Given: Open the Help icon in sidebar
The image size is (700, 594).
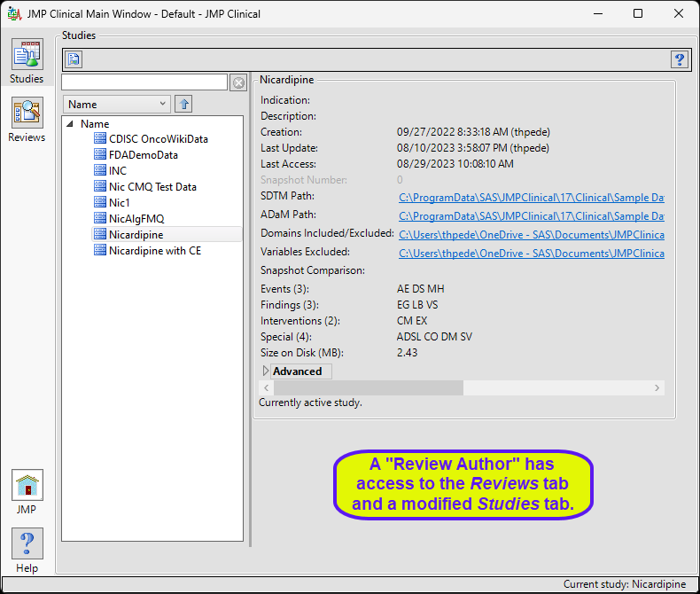Looking at the screenshot, I should pyautogui.click(x=27, y=543).
